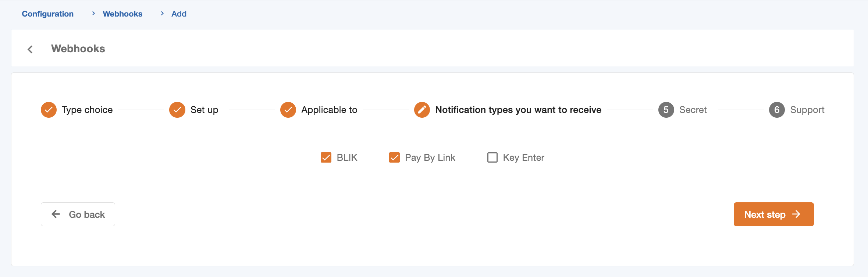Viewport: 868px width, 277px height.
Task: Click the Applicable to step checkmark icon
Action: coord(288,110)
